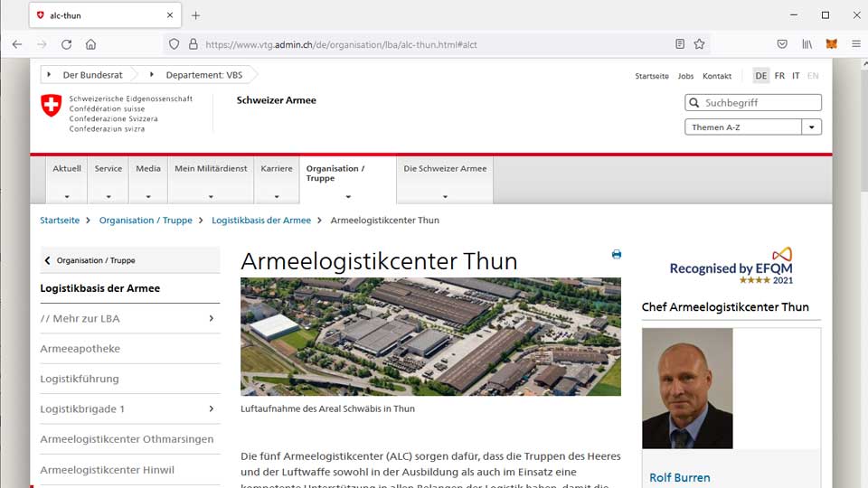Viewport: 868px width, 488px height.
Task: Click Startseite in the breadcrumb
Action: click(60, 221)
